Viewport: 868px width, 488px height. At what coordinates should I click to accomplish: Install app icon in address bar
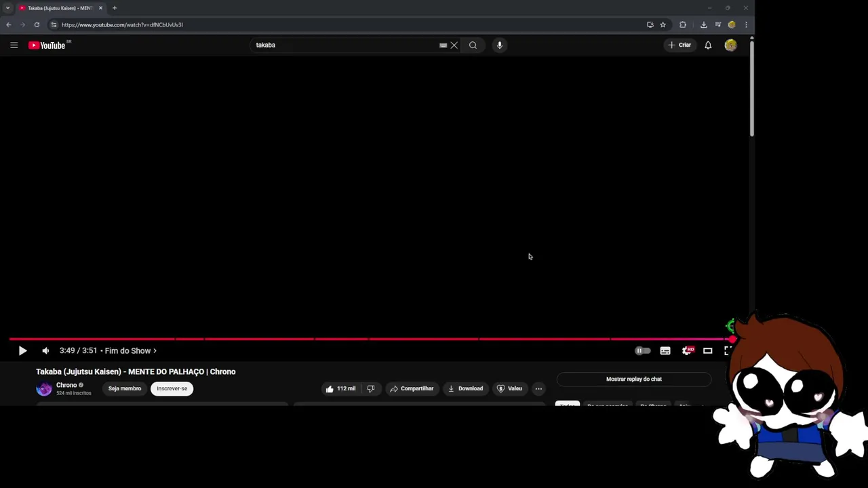coord(650,25)
